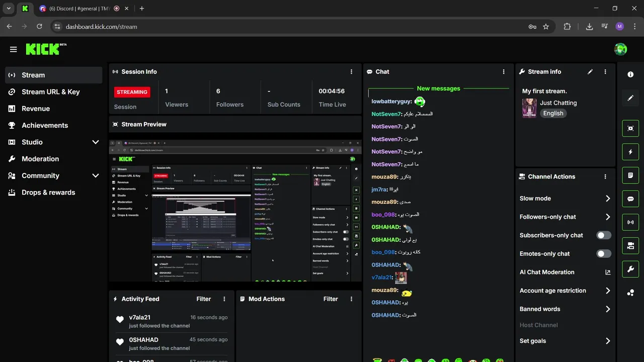Screen dimensions: 644x362
Task: Click username jm7ra in chat
Action: pos(379,190)
